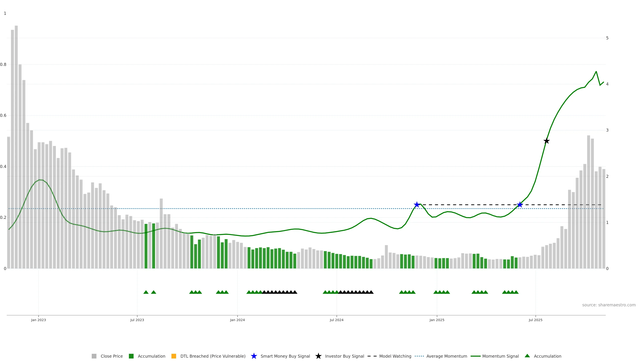Click the green Accumulation square legend icon

[x=131, y=356]
